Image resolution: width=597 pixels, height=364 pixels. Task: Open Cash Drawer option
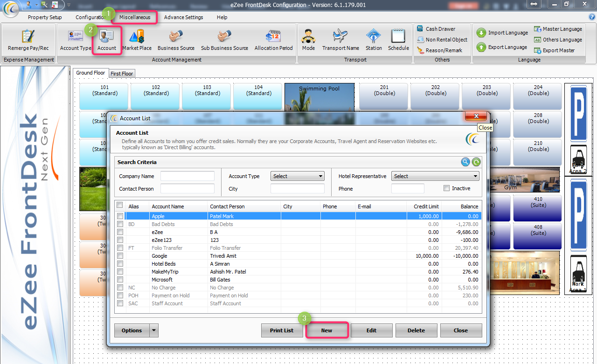click(436, 29)
